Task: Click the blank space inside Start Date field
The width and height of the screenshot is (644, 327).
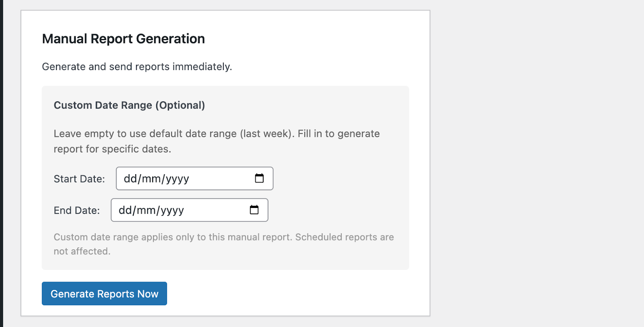Action: (x=221, y=179)
